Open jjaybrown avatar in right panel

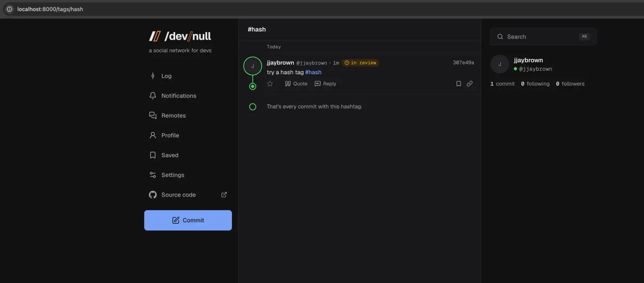500,64
